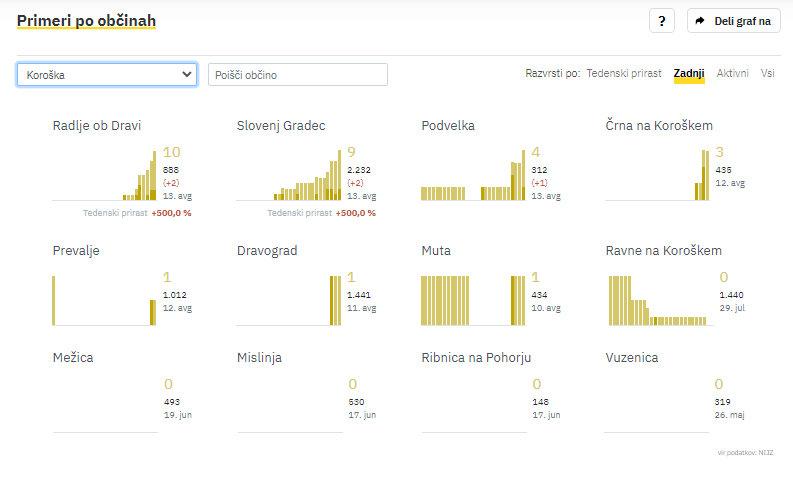
Task: Click the Dravograd chart bars
Action: (289, 300)
